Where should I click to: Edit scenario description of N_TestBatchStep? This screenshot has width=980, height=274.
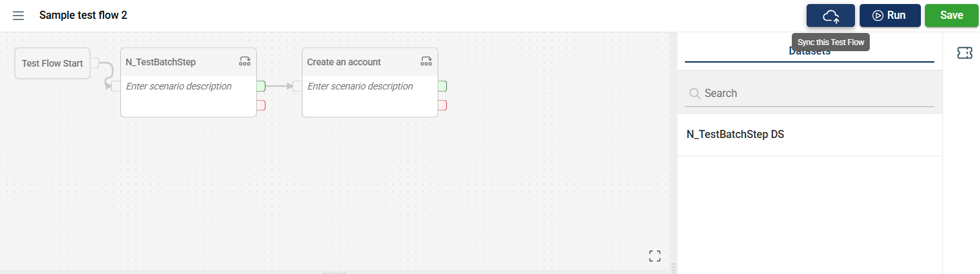179,86
